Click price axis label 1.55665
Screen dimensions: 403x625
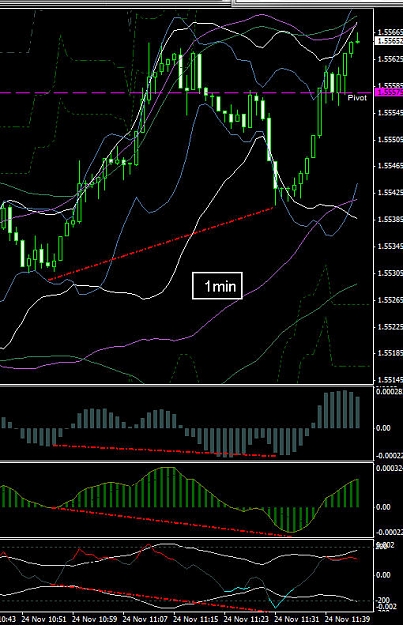390,32
